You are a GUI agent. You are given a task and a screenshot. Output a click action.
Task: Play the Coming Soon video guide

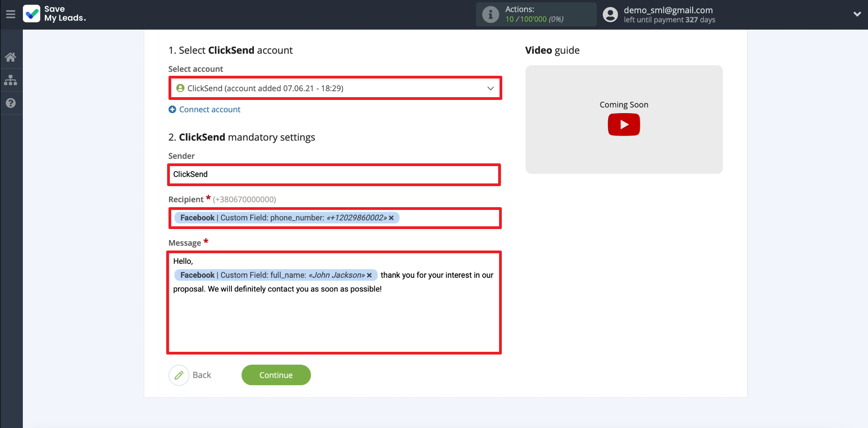(x=624, y=125)
